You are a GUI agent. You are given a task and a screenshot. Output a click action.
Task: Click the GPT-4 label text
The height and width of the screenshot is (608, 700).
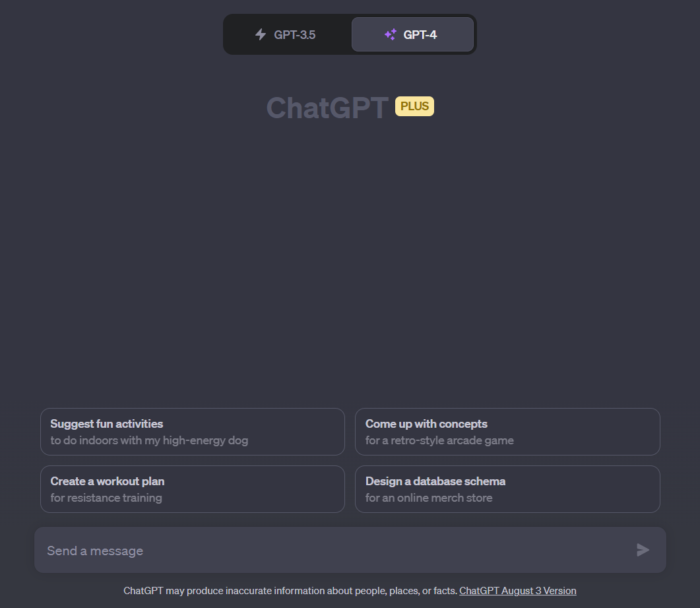[x=420, y=34]
